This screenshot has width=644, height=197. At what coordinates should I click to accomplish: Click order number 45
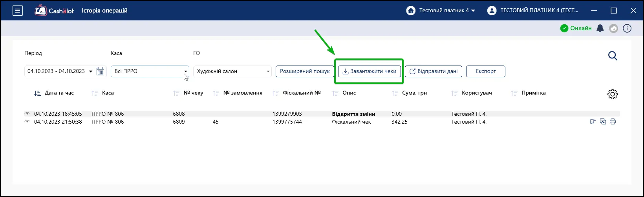[x=216, y=122]
